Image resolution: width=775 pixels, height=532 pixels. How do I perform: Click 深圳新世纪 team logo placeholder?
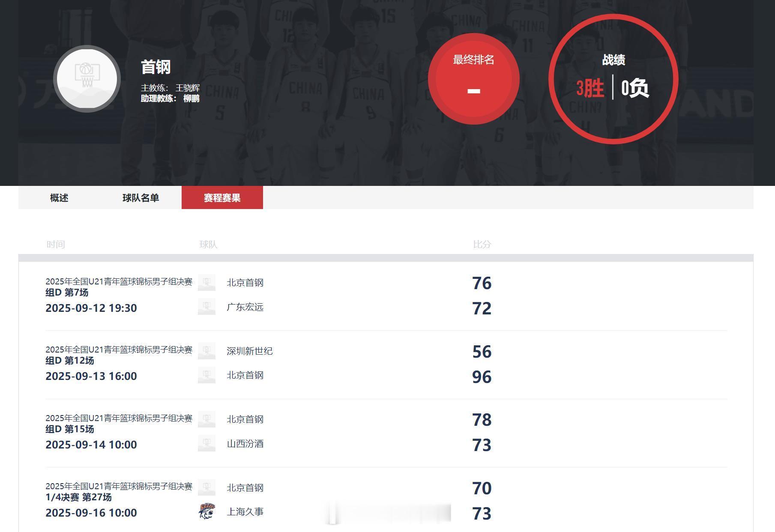pyautogui.click(x=206, y=351)
